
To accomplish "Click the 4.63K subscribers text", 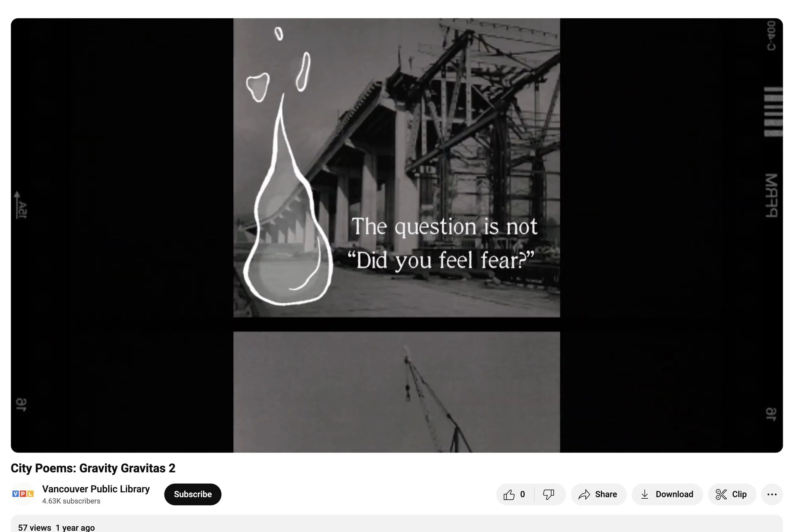I will [71, 501].
